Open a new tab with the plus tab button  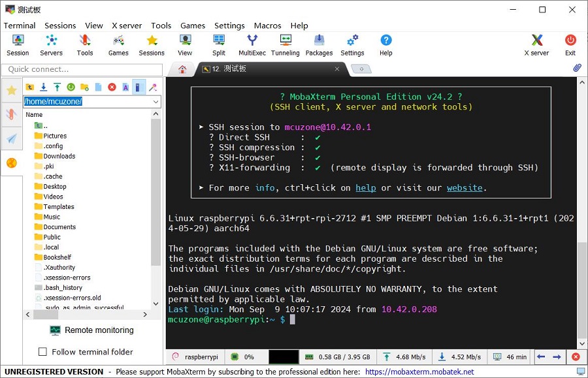click(361, 69)
